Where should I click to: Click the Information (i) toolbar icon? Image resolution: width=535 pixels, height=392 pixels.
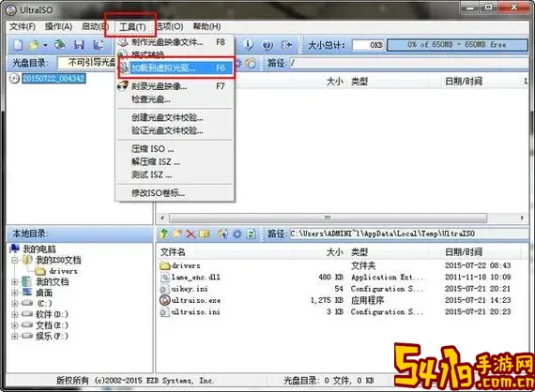pos(249,44)
